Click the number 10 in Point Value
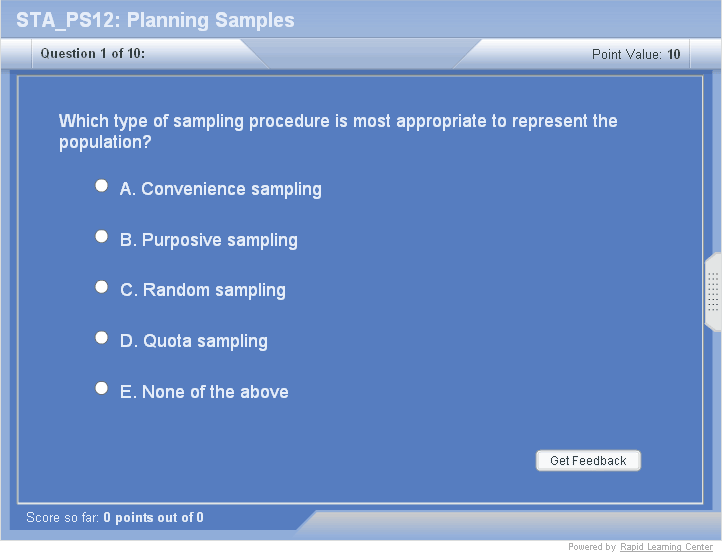The image size is (722, 556). tap(674, 54)
